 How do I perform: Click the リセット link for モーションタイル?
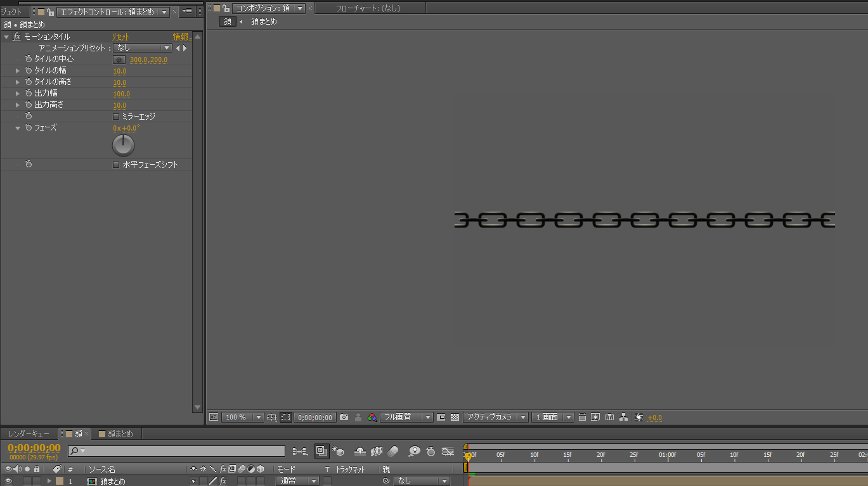(120, 37)
